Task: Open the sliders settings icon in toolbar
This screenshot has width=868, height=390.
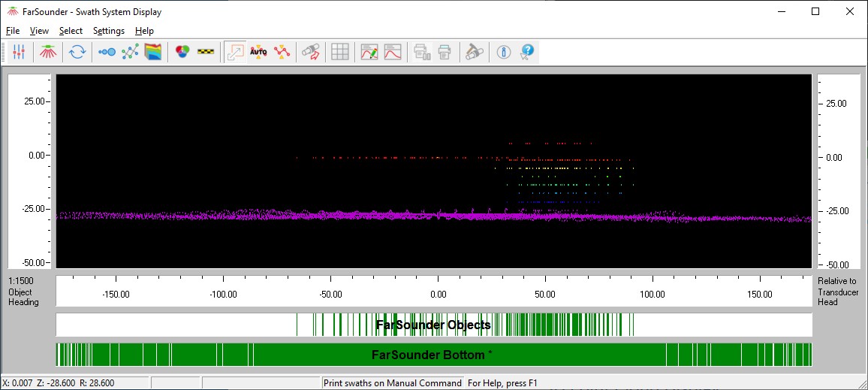Action: click(20, 52)
